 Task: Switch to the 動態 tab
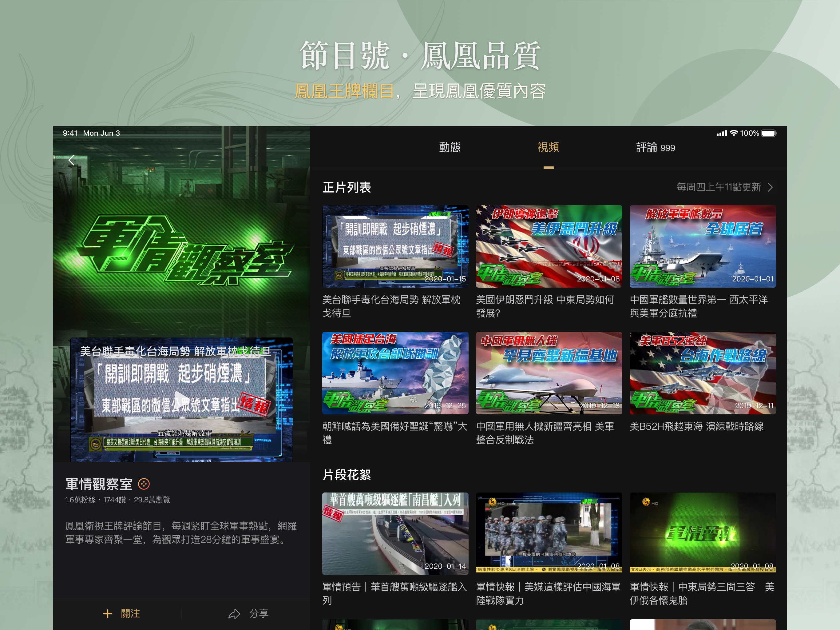click(x=450, y=147)
